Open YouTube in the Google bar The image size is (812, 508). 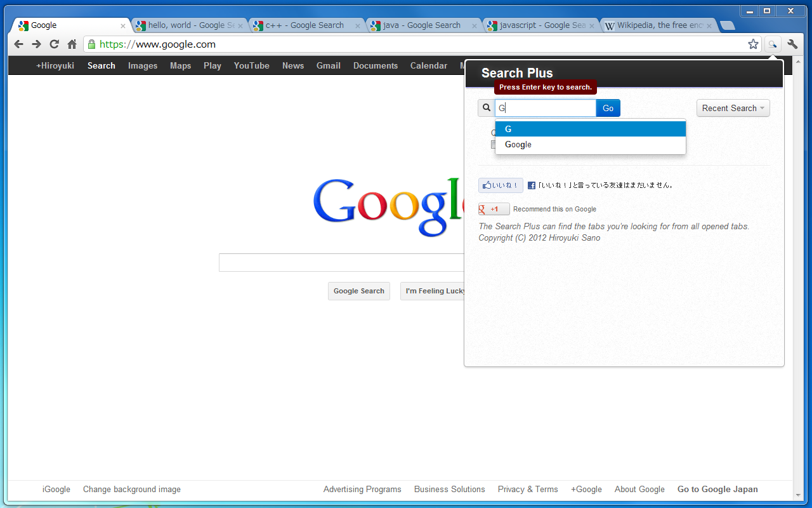click(252, 65)
